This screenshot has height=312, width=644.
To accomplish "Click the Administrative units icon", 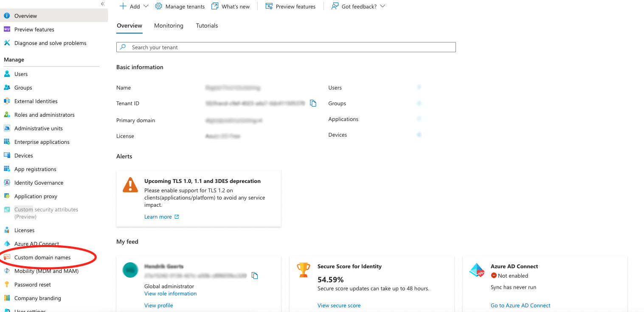I will [7, 128].
